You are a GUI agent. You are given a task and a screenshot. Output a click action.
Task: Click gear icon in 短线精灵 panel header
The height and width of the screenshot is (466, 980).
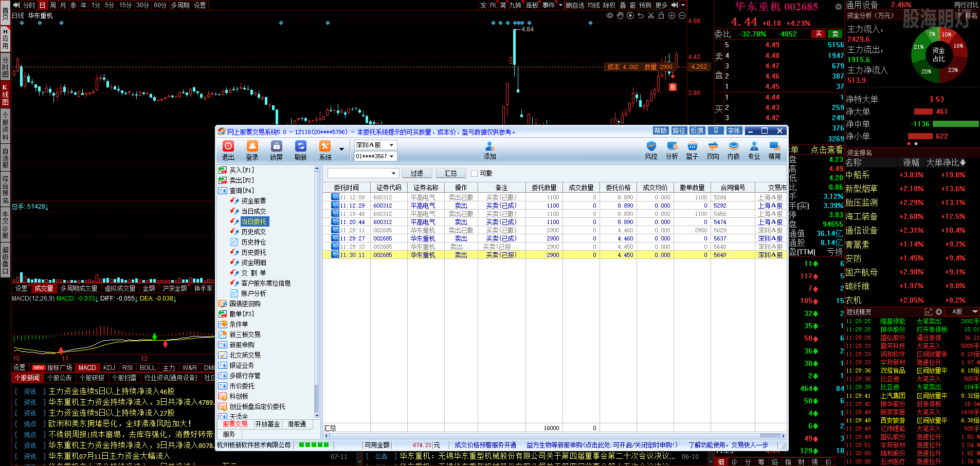click(x=939, y=312)
